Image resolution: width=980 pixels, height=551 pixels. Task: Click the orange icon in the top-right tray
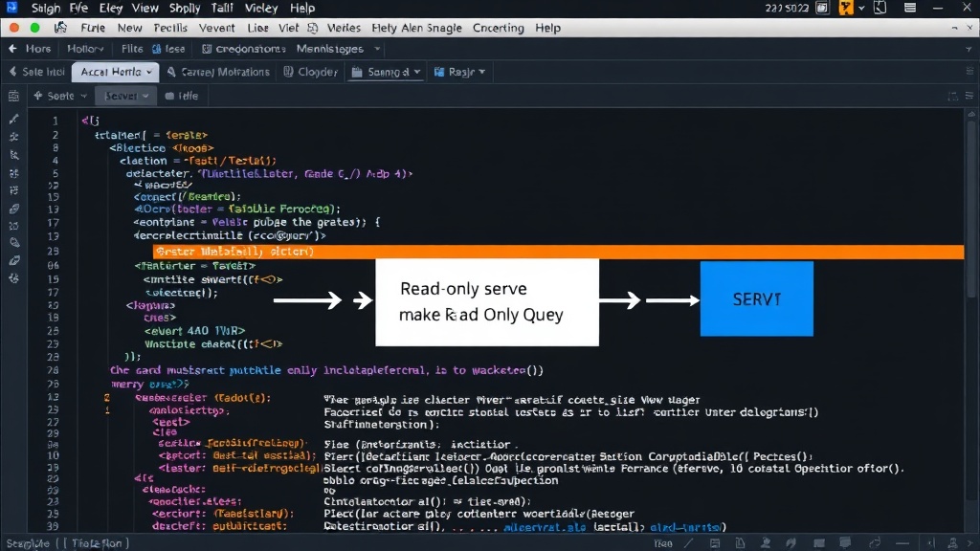pyautogui.click(x=846, y=8)
